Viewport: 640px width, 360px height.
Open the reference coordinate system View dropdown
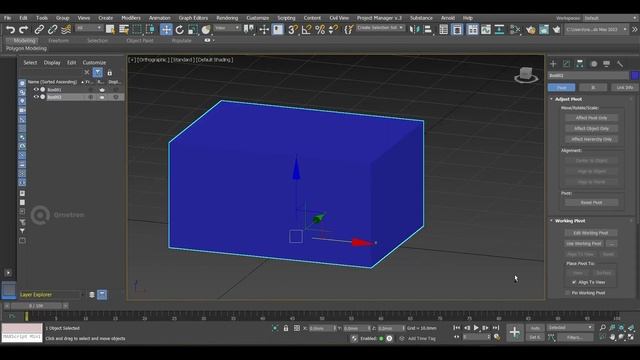coord(227,28)
